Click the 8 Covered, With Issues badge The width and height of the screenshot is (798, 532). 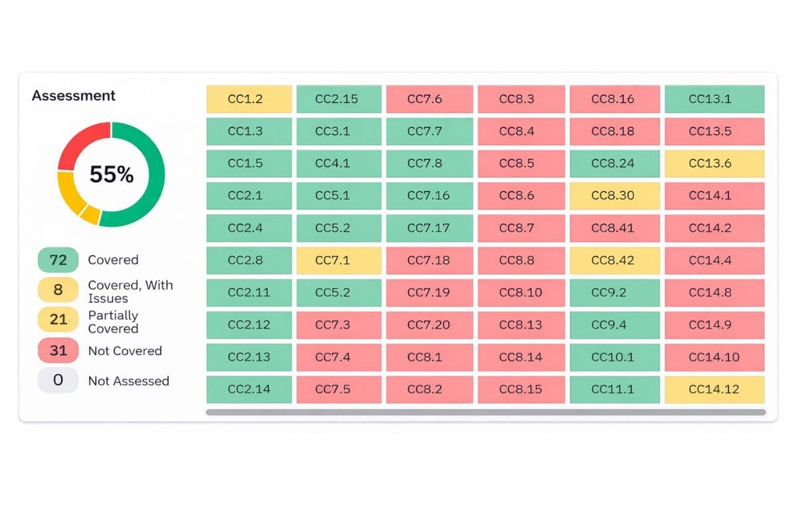click(59, 291)
